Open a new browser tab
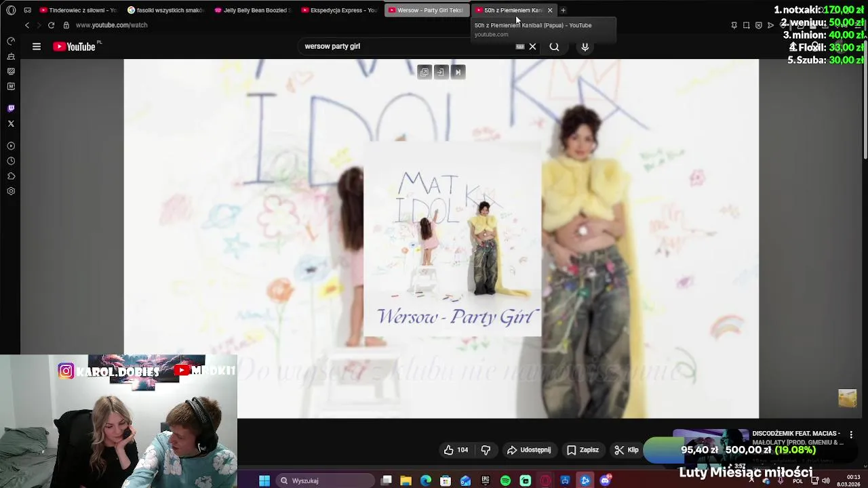Viewport: 868px width, 488px height. (x=563, y=10)
